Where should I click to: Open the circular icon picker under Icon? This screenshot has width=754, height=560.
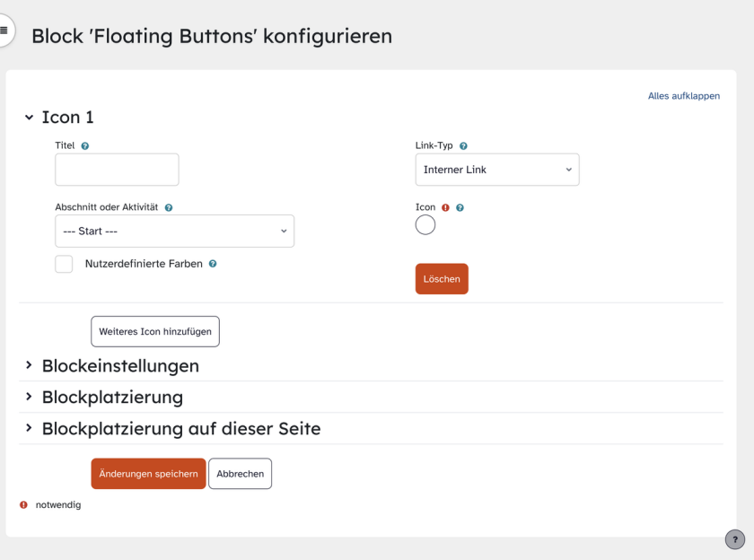coord(425,224)
